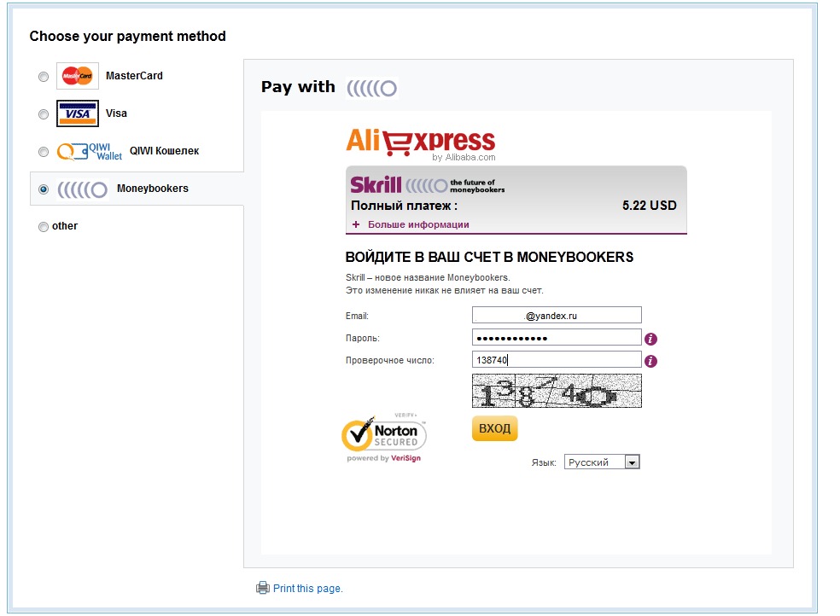The height and width of the screenshot is (616, 840).
Task: Click into the Пароль password field
Action: (556, 338)
